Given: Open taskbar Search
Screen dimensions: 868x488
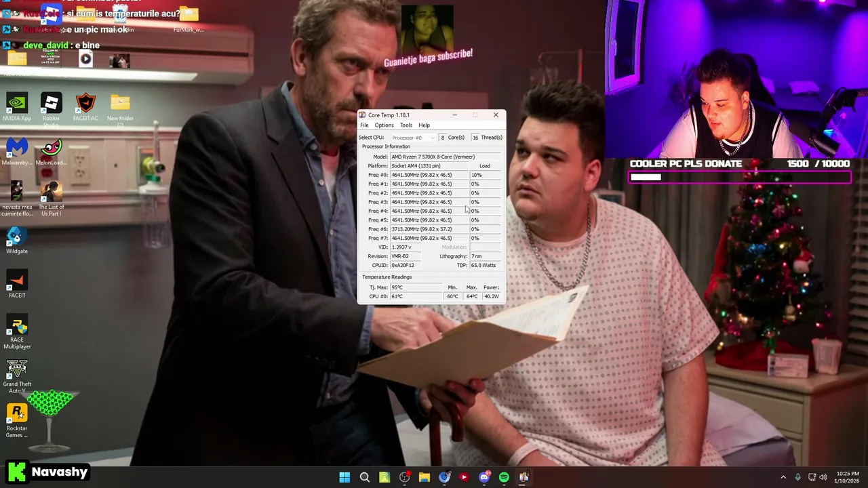Looking at the screenshot, I should point(365,477).
